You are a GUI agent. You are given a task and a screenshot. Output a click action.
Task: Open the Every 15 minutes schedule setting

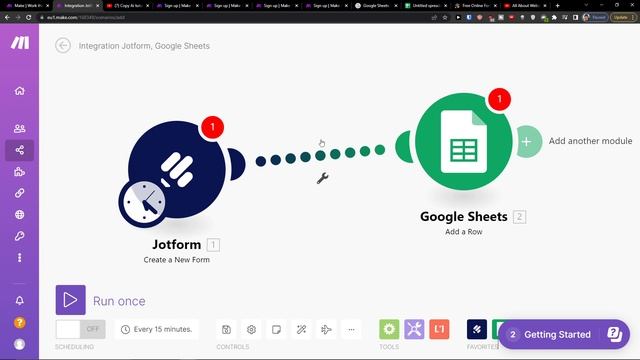click(157, 329)
